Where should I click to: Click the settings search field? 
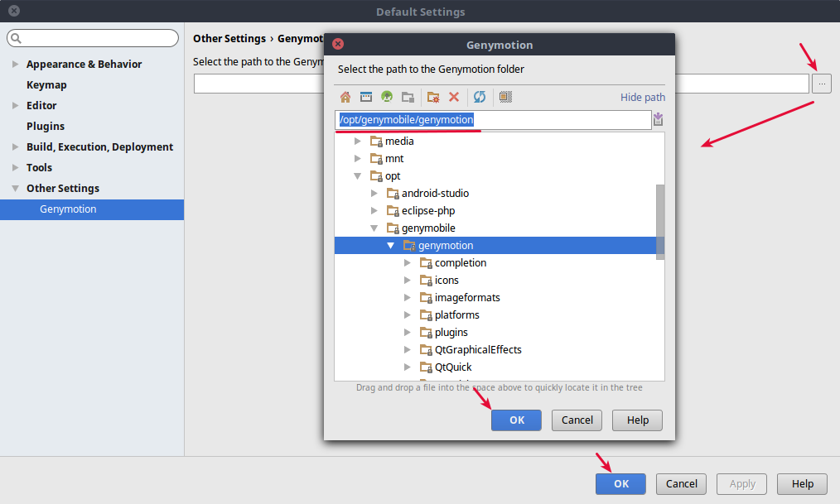(93, 38)
